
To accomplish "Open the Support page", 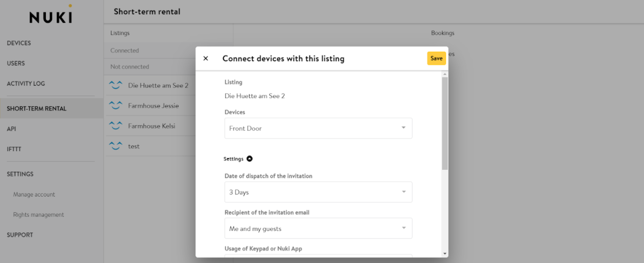I will [x=20, y=235].
